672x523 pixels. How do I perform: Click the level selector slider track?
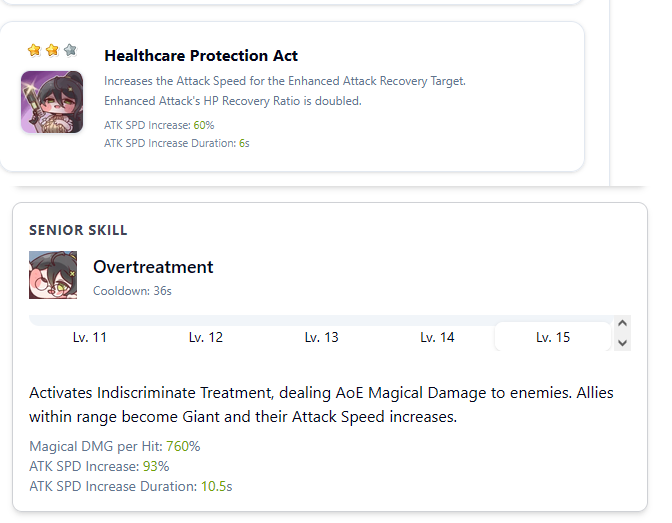(x=321, y=320)
